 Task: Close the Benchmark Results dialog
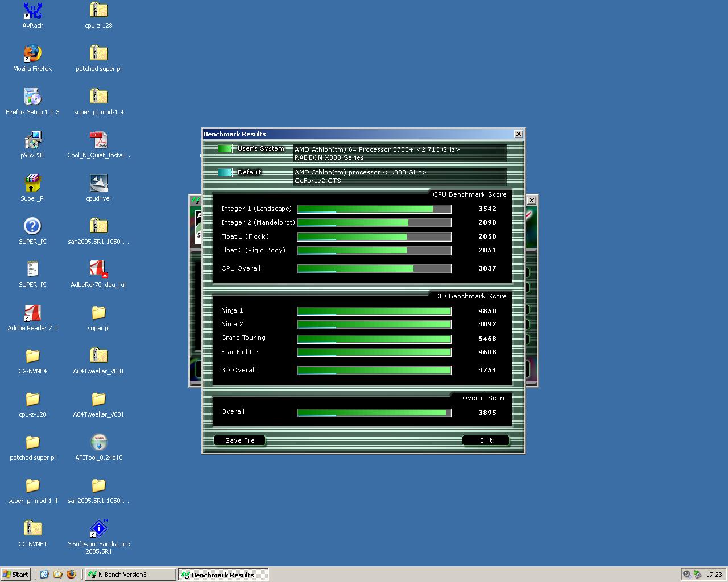pyautogui.click(x=518, y=134)
